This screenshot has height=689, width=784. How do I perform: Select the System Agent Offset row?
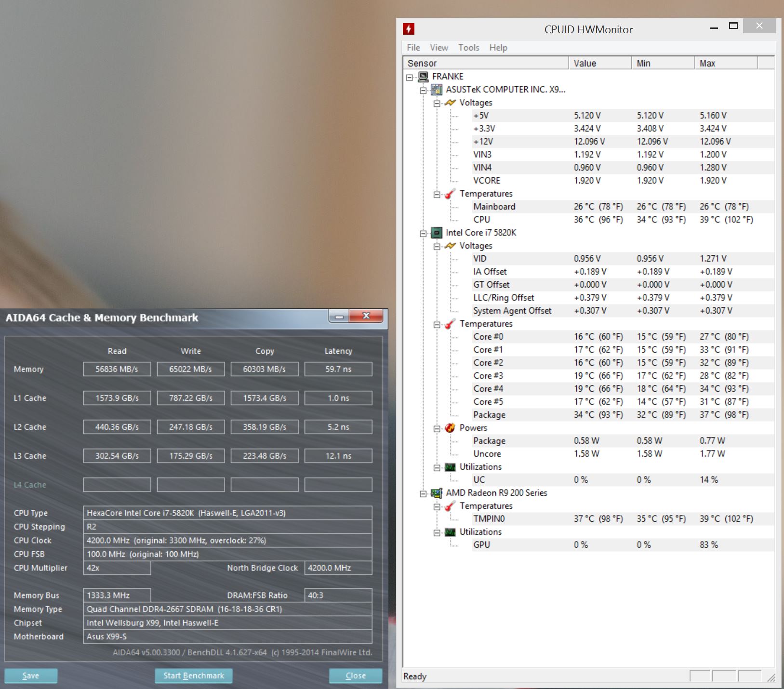coord(623,311)
